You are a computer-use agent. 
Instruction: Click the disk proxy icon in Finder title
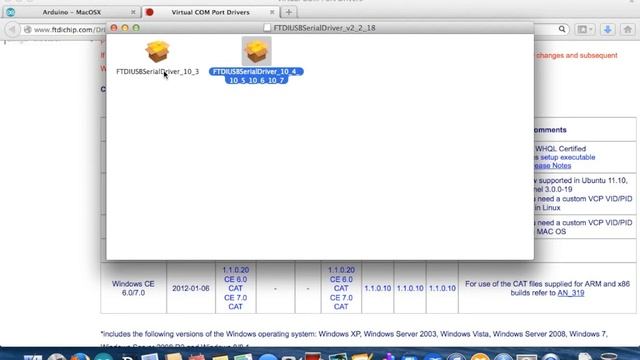(267, 28)
